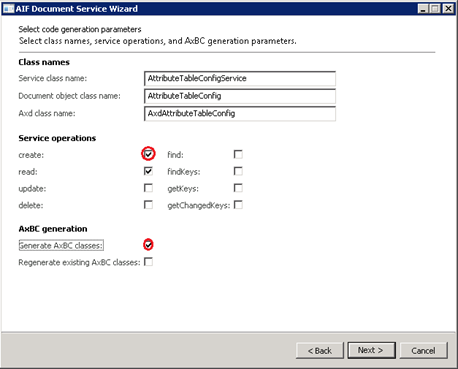Click the 'Document object class name:' label
458x369 pixels.
[69, 96]
